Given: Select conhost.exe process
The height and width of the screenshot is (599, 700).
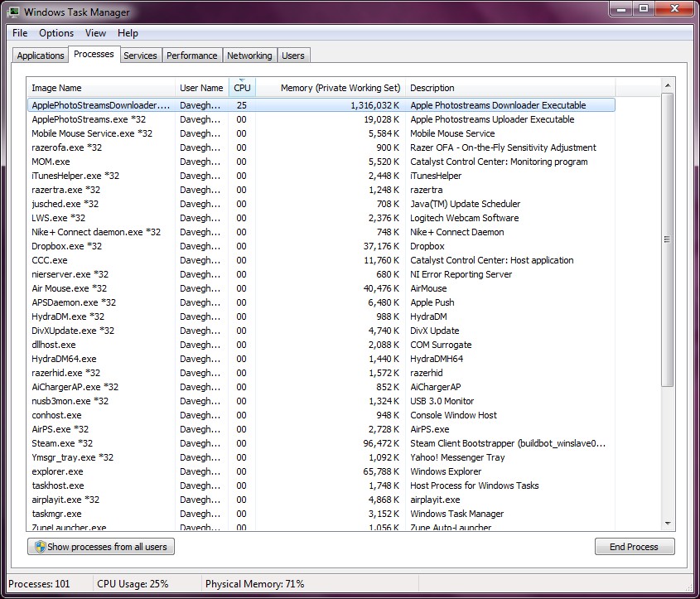Looking at the screenshot, I should [x=321, y=415].
